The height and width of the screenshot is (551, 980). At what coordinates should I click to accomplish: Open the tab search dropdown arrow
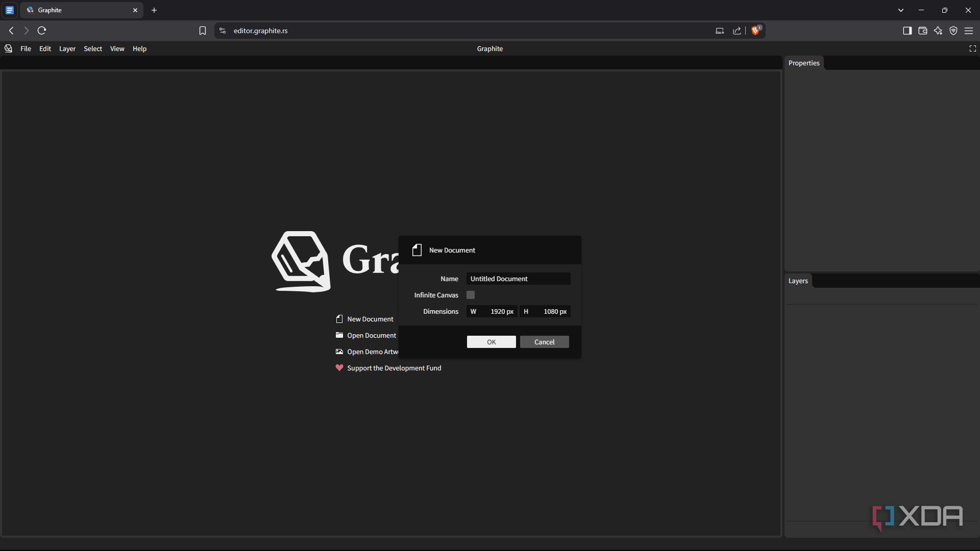pos(901,10)
